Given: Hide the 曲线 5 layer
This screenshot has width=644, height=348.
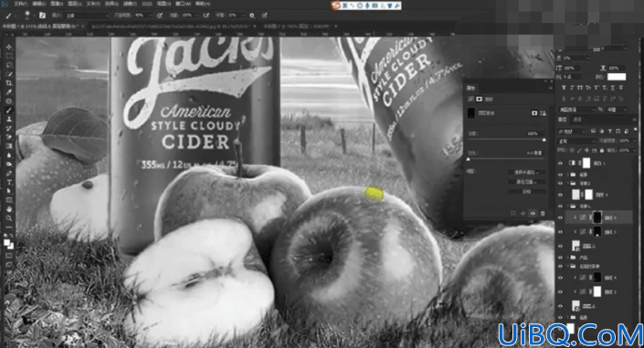Looking at the screenshot, I should (x=560, y=232).
